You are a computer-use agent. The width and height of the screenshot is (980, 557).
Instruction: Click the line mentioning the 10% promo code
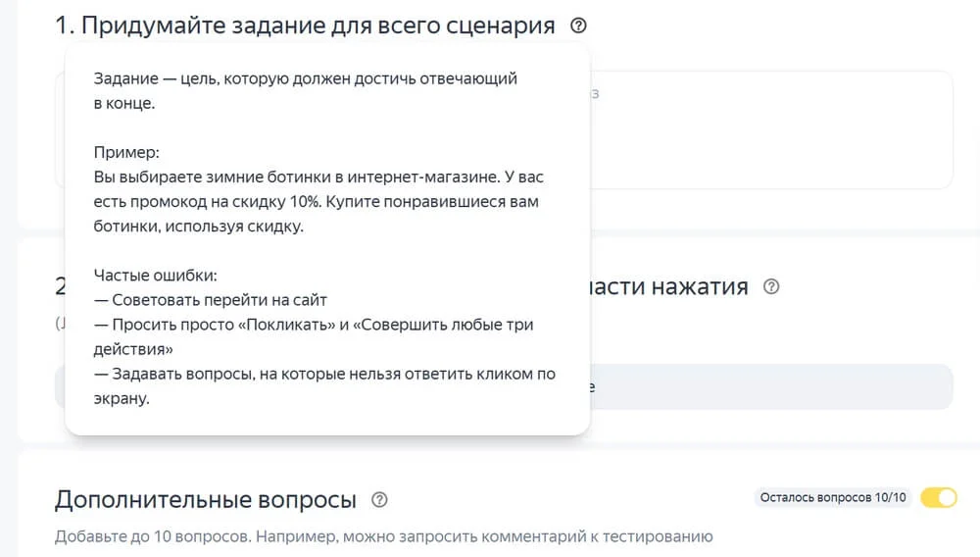coord(317,201)
